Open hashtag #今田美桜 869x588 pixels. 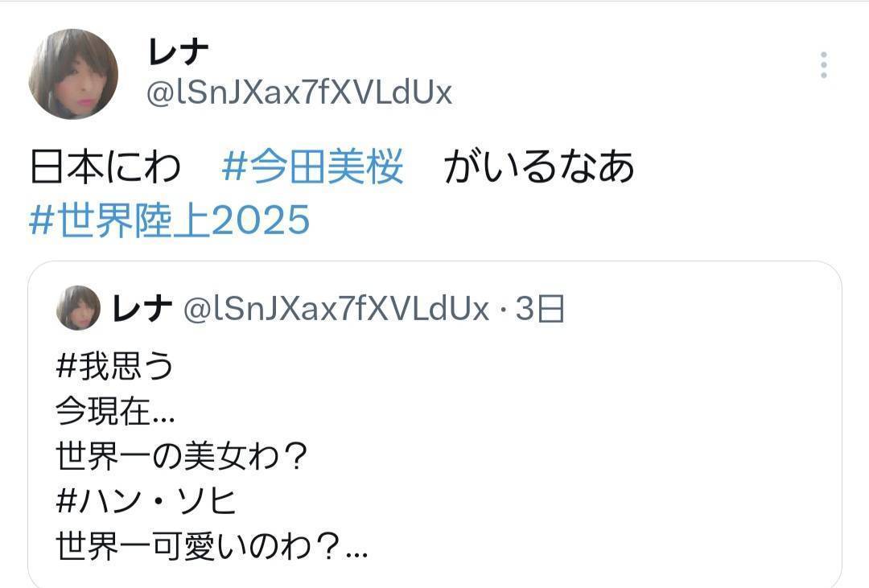pyautogui.click(x=312, y=167)
